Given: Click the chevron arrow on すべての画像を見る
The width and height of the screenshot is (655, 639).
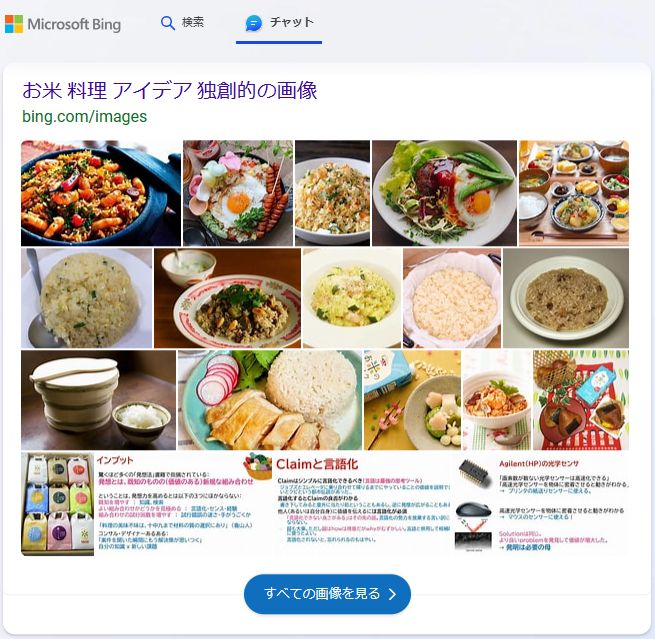Looking at the screenshot, I should [x=392, y=594].
